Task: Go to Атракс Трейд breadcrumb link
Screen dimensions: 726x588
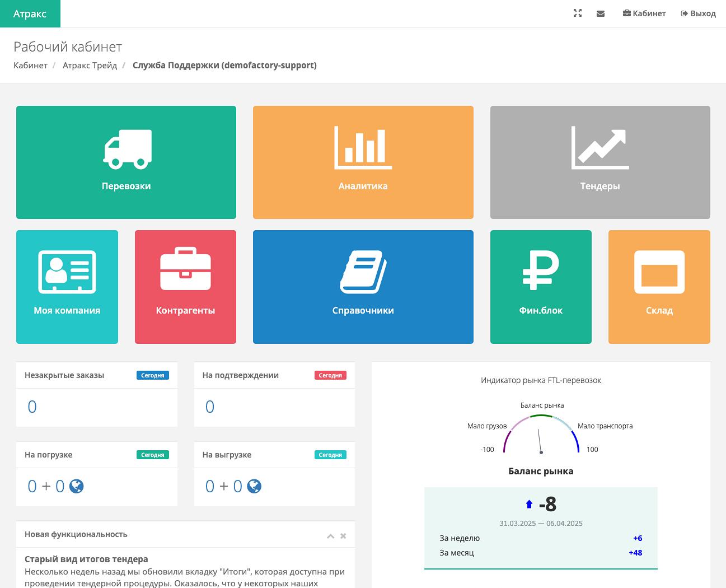Action: point(90,66)
